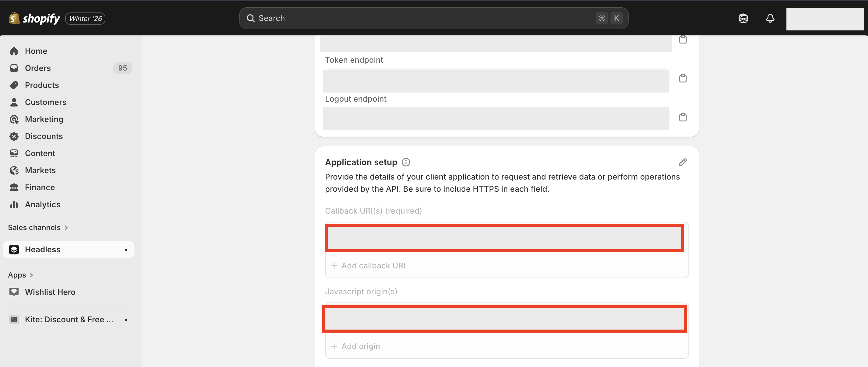Open Wishlist Hero app
This screenshot has height=367, width=868.
[50, 292]
